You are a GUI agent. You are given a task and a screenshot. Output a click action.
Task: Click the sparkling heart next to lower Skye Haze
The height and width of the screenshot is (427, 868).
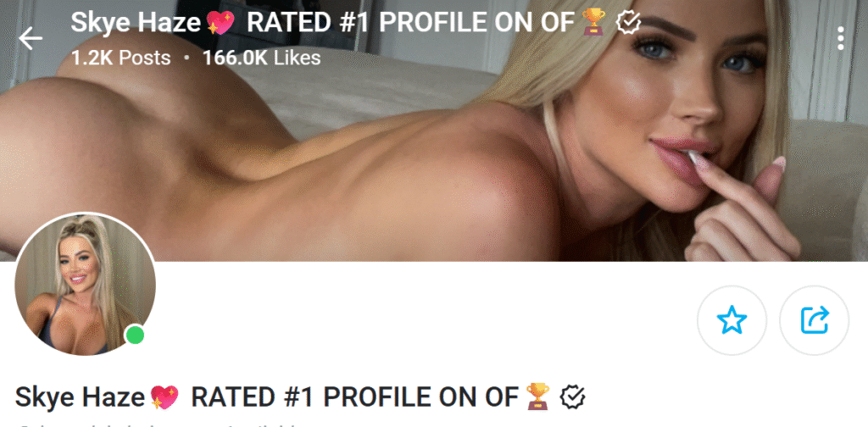tap(164, 397)
